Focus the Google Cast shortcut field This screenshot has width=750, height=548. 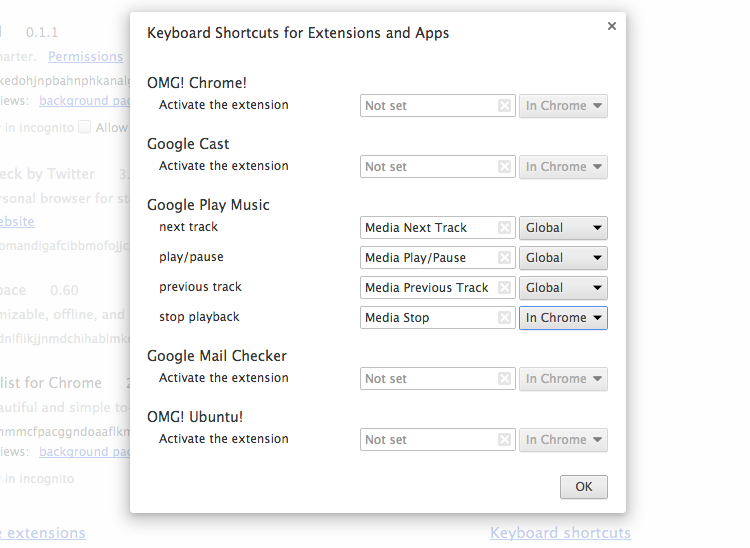pos(428,167)
